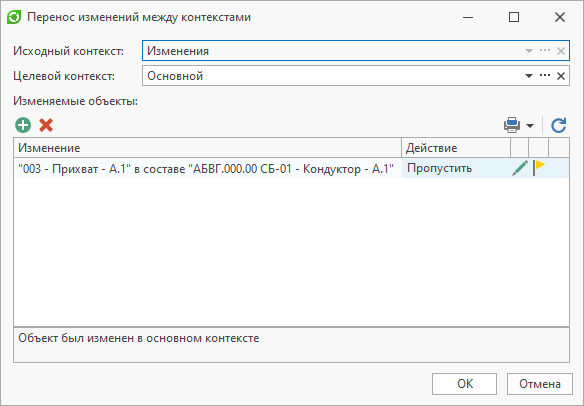Expand the Целевой контекст dropdown arrow

pyautogui.click(x=529, y=76)
